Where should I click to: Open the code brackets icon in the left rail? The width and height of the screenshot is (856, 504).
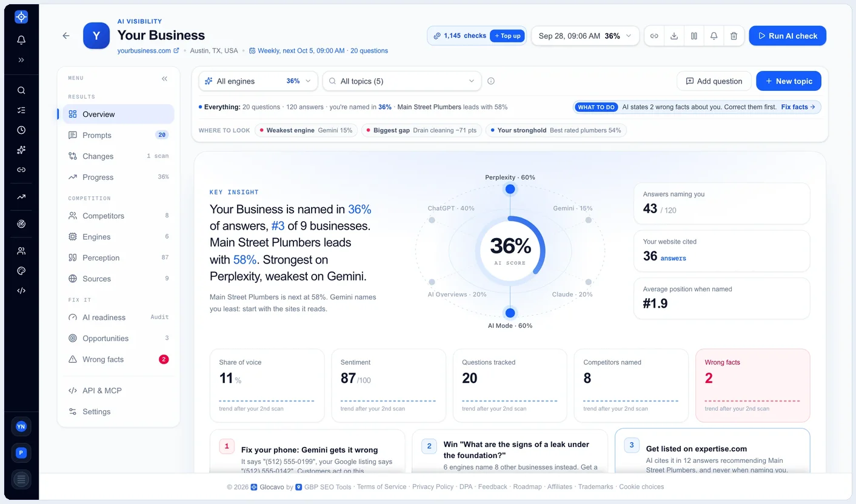21,290
